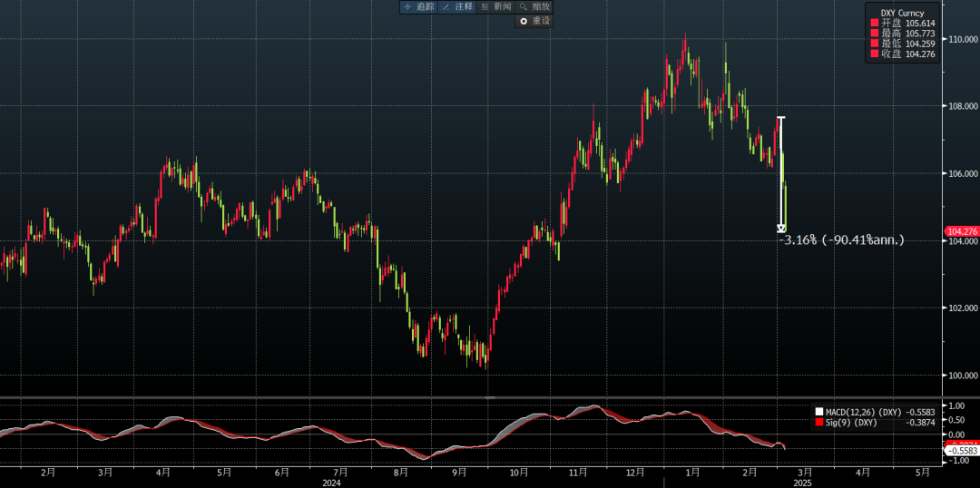Click the 缩放 magnifier zoom tool
The width and height of the screenshot is (980, 488).
(534, 6)
